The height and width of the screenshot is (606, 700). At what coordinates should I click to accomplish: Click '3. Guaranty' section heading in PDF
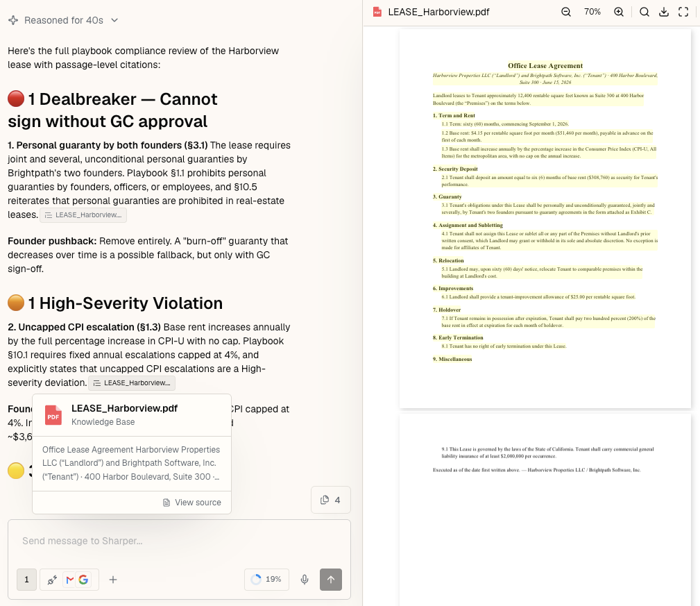(447, 196)
